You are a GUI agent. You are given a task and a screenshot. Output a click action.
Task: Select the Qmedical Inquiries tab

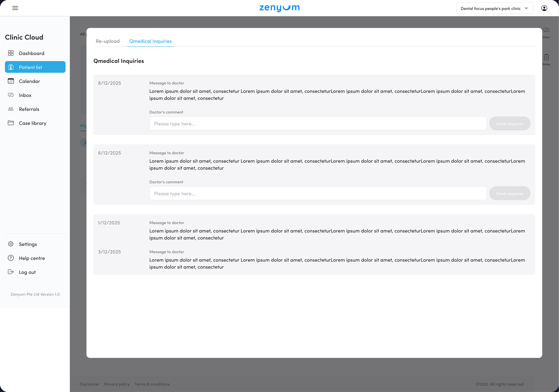click(x=150, y=41)
